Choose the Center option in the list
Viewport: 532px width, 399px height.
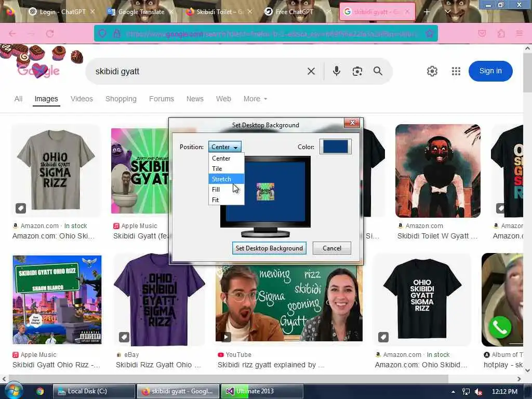pos(227,158)
